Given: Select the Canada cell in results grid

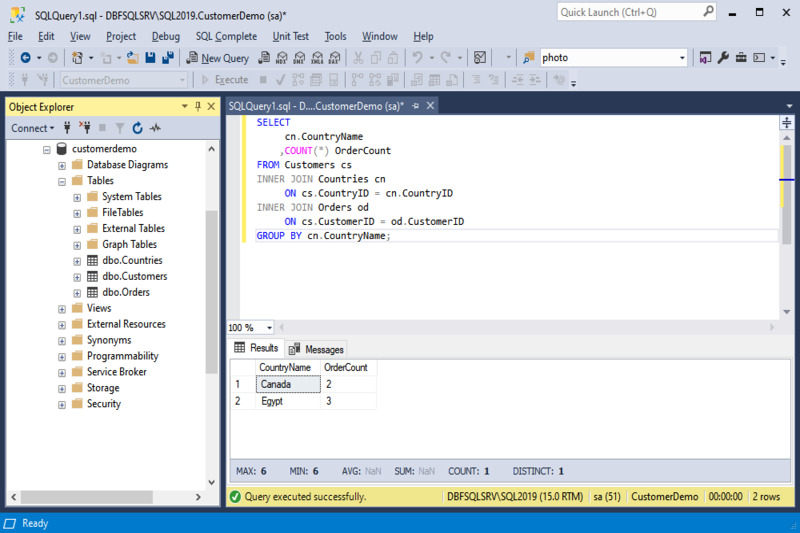Looking at the screenshot, I should (x=287, y=384).
